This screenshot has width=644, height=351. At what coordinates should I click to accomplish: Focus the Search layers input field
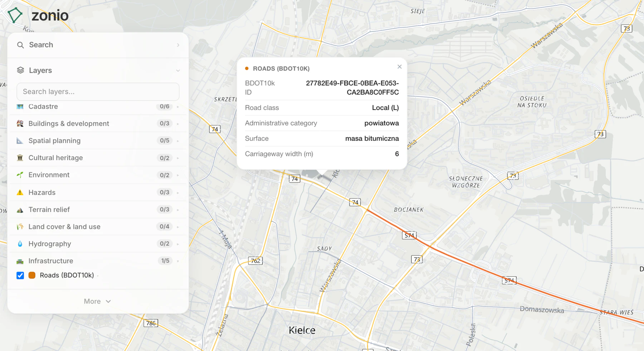pos(98,92)
